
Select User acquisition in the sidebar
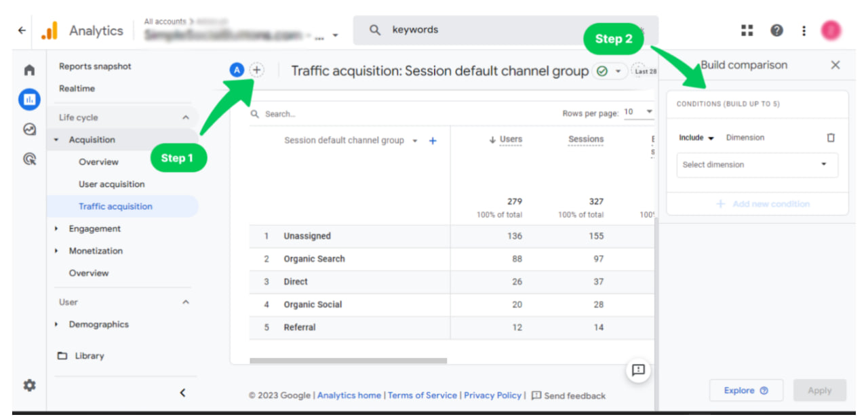[113, 184]
